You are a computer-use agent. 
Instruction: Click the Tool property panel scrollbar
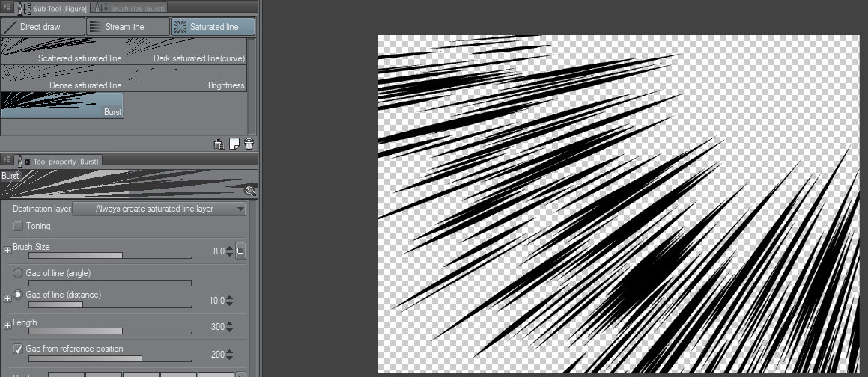coord(252,288)
